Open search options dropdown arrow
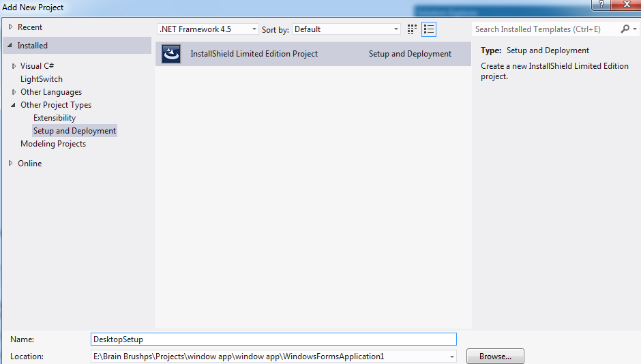 (634, 29)
